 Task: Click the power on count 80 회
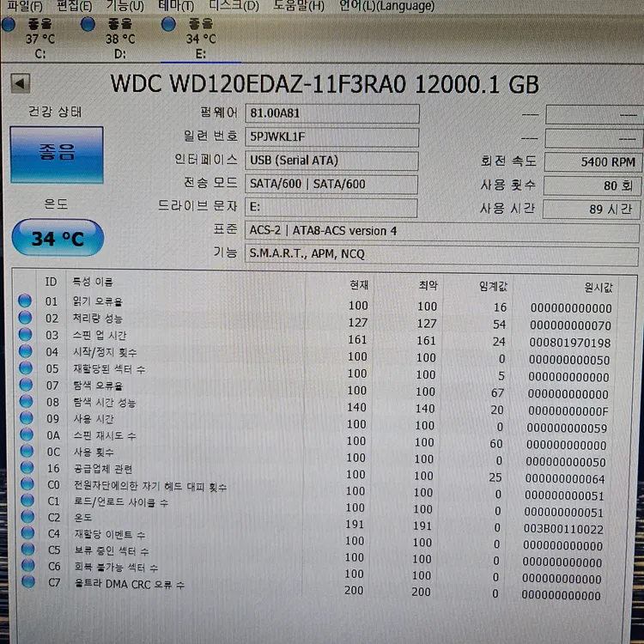tap(592, 185)
